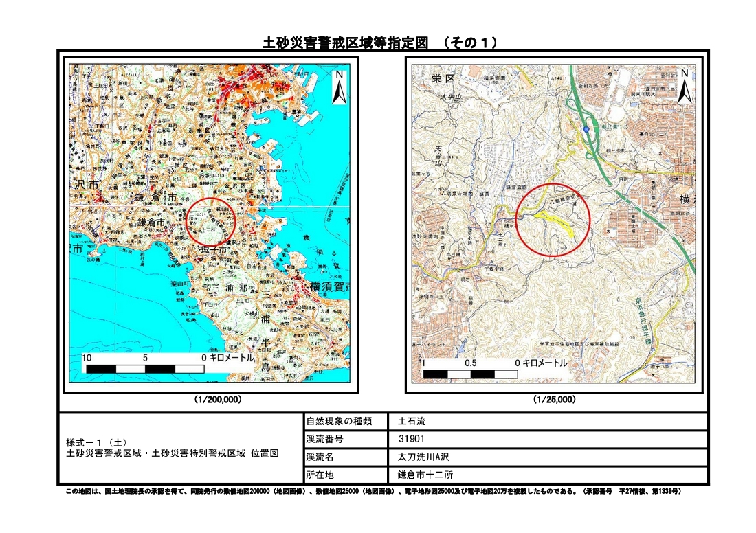Click the red circle on the 1/25,000 map
Viewport: 756px width, 533px height.
(554, 220)
